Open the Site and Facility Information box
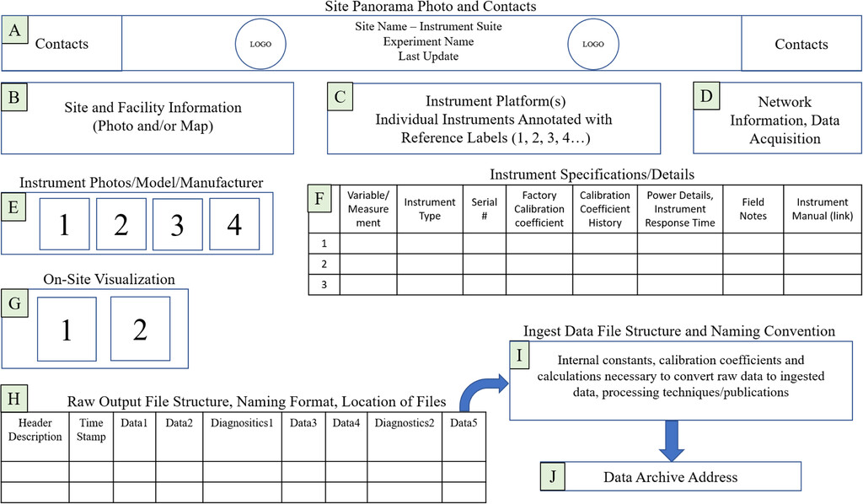Image resolution: width=863 pixels, height=504 pixels. [x=147, y=118]
